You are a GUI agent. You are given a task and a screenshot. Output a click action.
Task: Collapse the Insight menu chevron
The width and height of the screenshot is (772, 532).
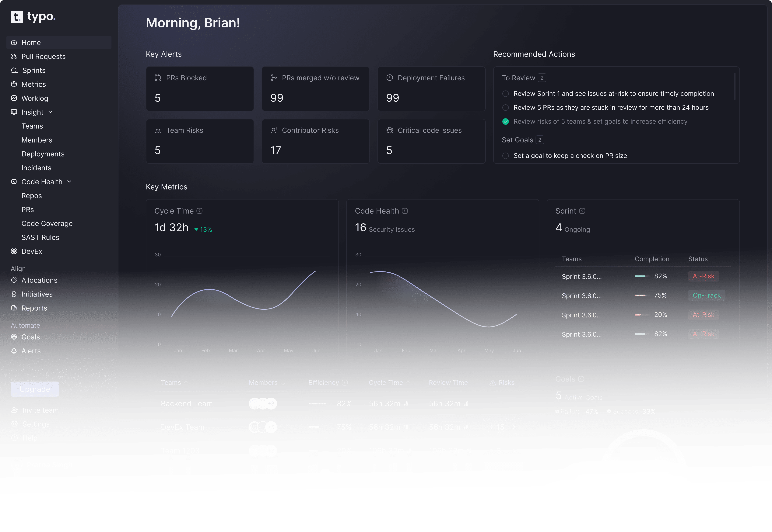click(51, 112)
